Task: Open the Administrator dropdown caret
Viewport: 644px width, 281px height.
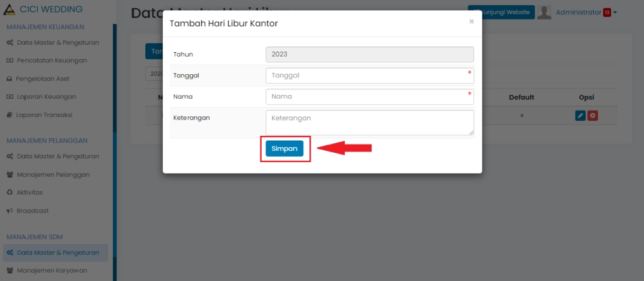Action: [x=615, y=13]
